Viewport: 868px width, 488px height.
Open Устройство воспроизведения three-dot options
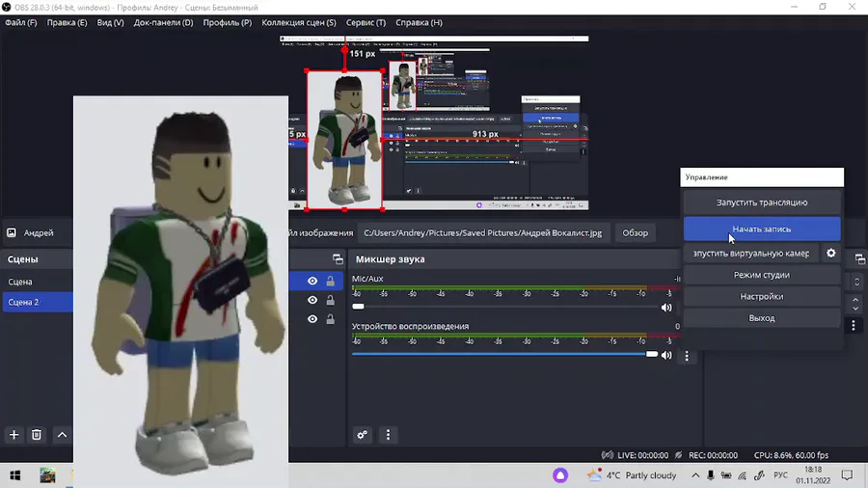687,356
